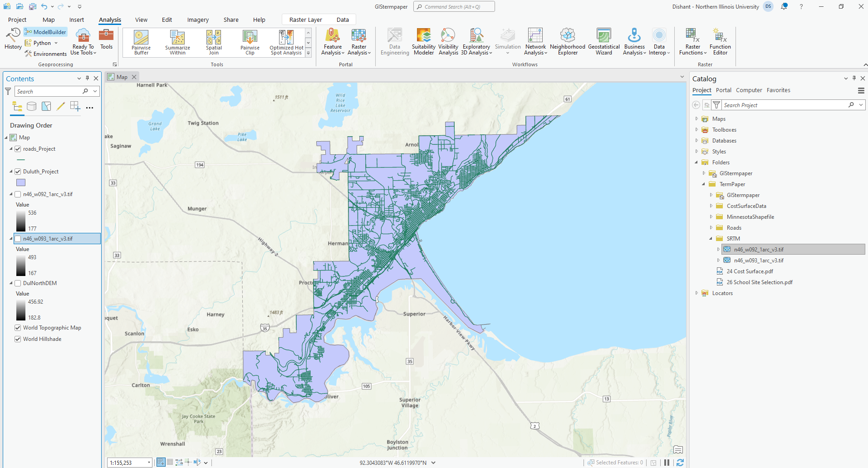The image size is (868, 468).
Task: Open the Ready To Use Tools gallery
Action: pyautogui.click(x=83, y=42)
